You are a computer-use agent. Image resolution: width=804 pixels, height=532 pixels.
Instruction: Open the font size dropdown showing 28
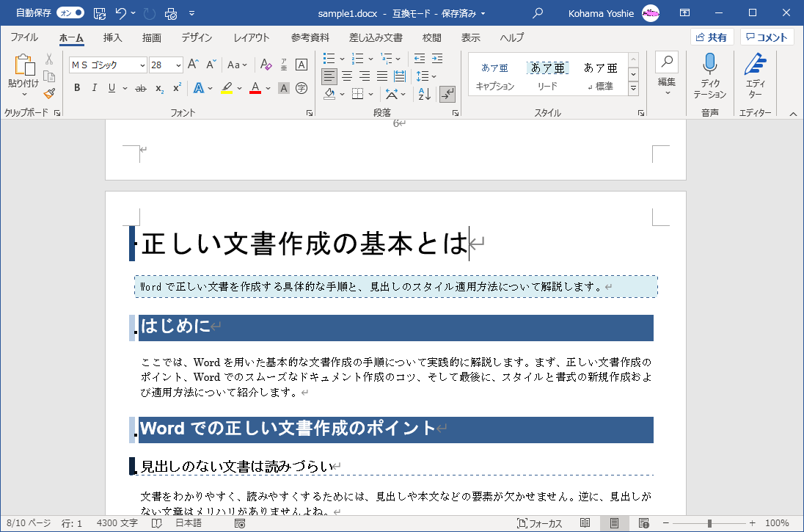178,65
